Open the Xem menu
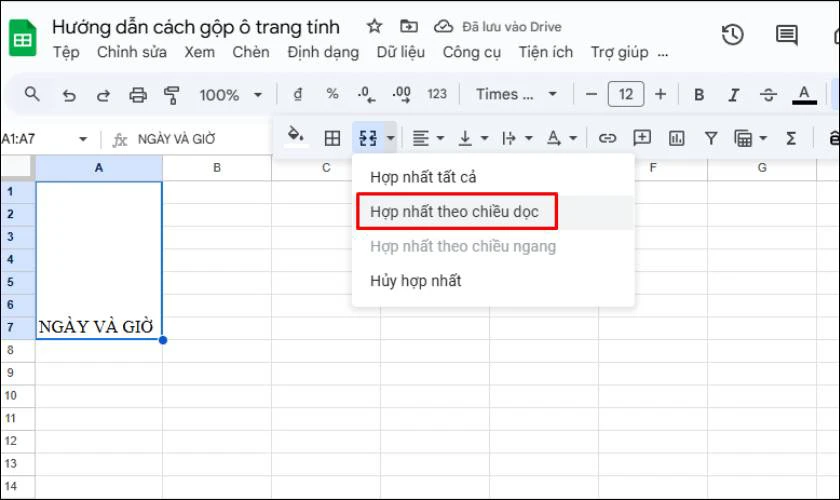The image size is (840, 500). (199, 52)
